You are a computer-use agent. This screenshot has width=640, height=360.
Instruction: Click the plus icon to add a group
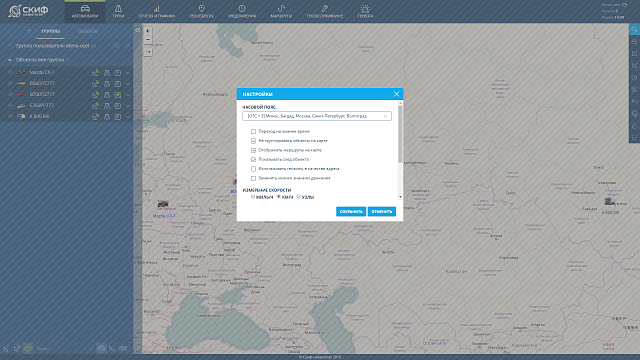click(29, 31)
